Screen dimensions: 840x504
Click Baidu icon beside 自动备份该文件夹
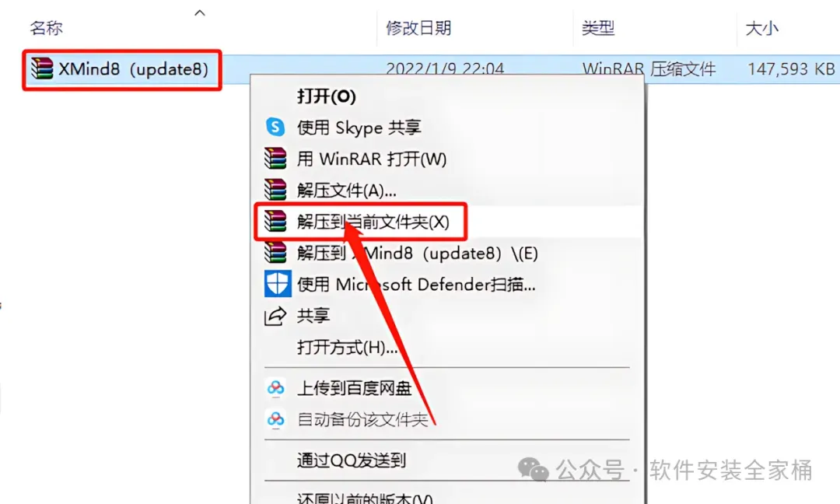275,419
